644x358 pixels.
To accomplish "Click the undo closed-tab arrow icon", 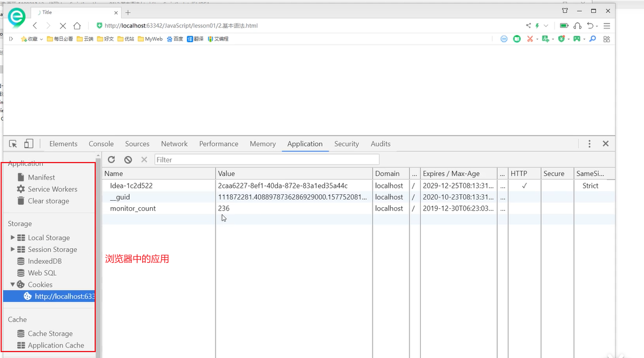I will coord(590,25).
